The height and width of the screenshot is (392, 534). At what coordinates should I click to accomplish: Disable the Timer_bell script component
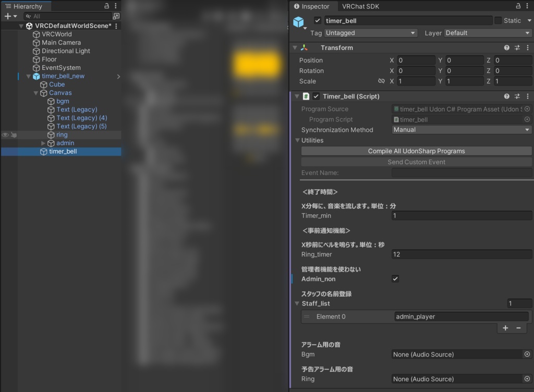[316, 96]
